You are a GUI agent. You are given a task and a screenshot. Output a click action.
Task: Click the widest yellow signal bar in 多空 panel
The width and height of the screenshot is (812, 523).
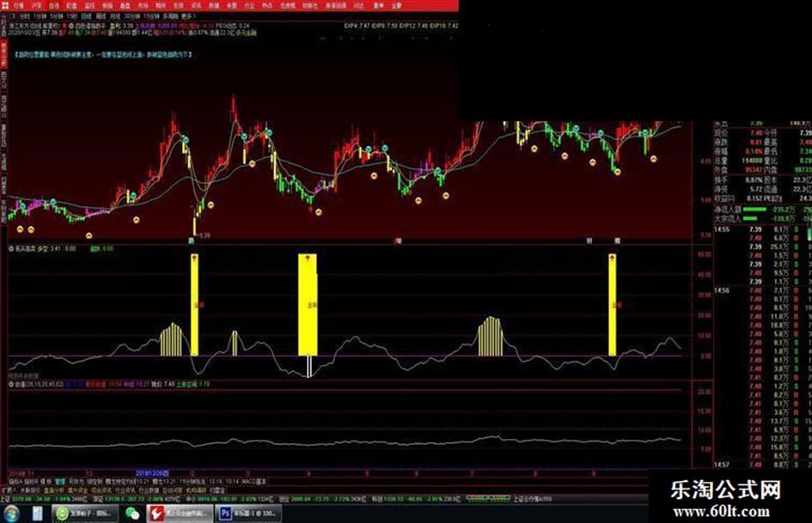tap(308, 305)
